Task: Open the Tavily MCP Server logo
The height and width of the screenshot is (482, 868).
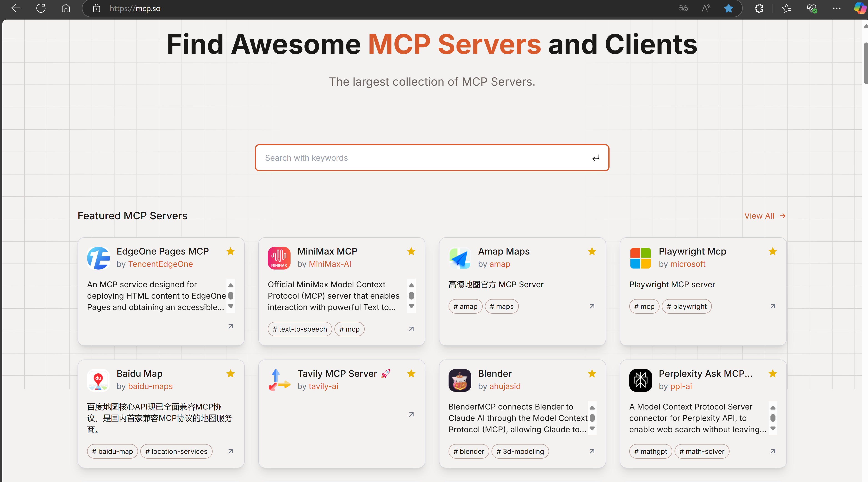Action: point(279,380)
